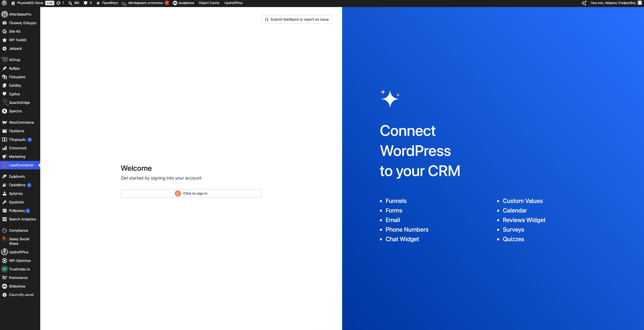The image size is (644, 330).
Task: Open Πληρωμές in the sidebar
Action: click(20, 139)
